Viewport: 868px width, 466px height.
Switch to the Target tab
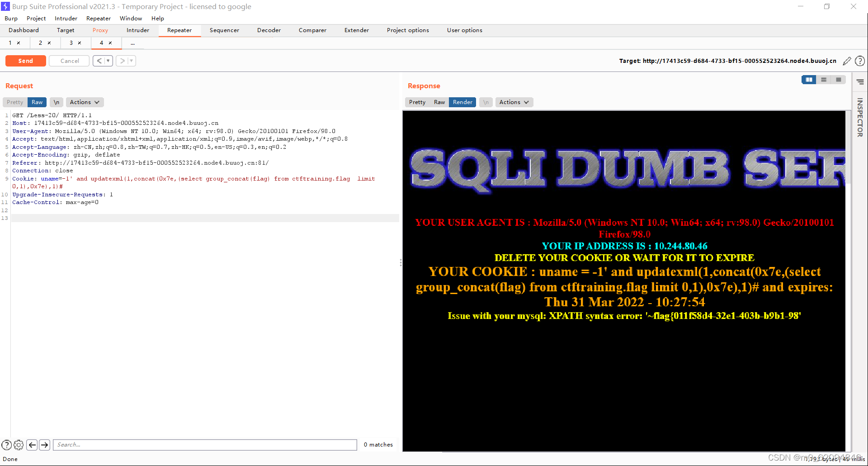click(x=66, y=30)
